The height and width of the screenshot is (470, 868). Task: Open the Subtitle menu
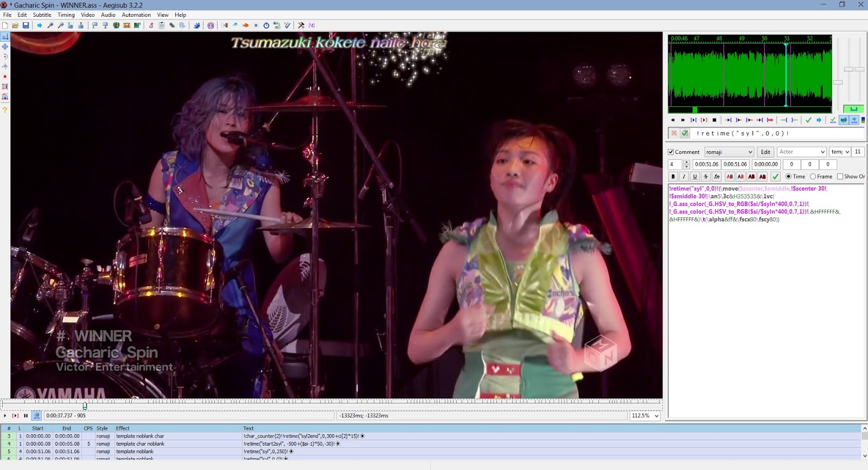(x=42, y=15)
